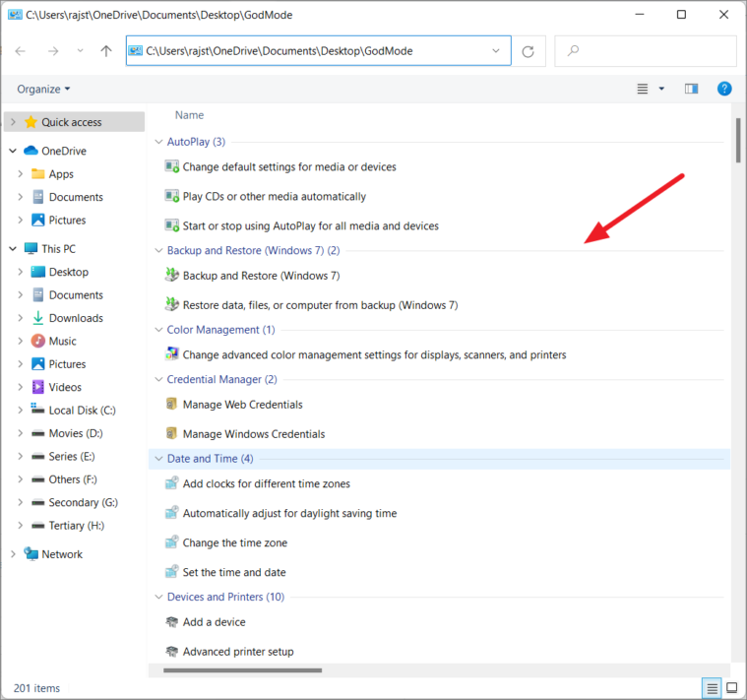The height and width of the screenshot is (700, 747).
Task: Open Set the time and date
Action: click(234, 572)
